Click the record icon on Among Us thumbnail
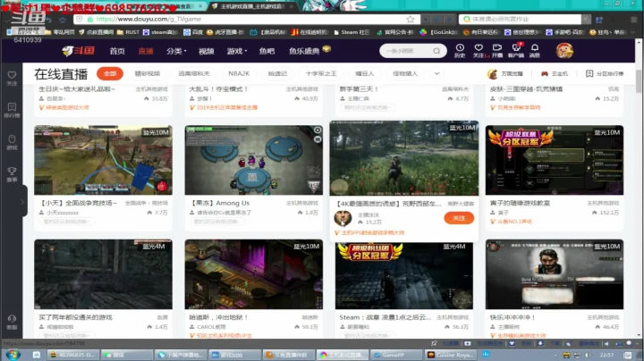 point(318,130)
